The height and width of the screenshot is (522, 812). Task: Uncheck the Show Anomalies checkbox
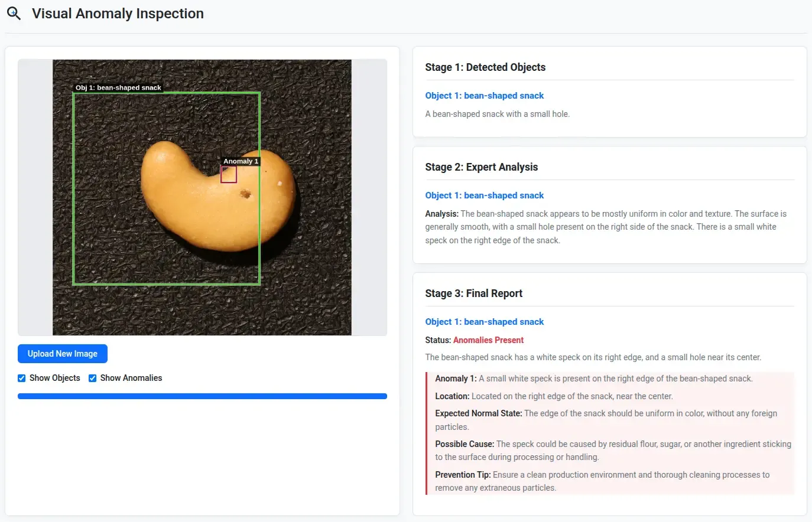pyautogui.click(x=93, y=378)
